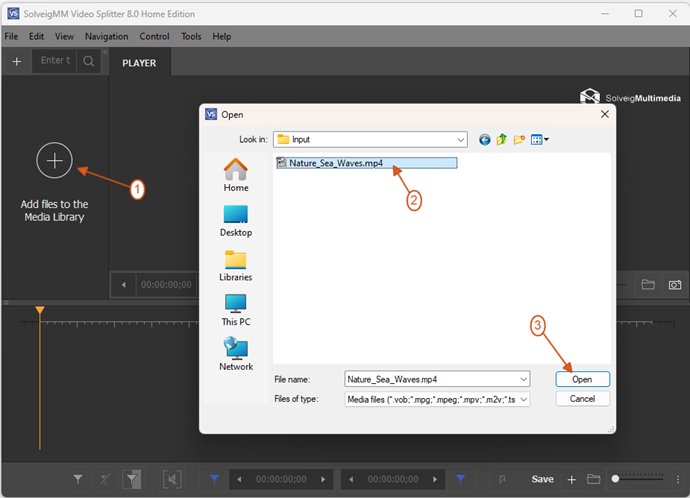
Task: Increase the start time with right arrow
Action: 323,480
